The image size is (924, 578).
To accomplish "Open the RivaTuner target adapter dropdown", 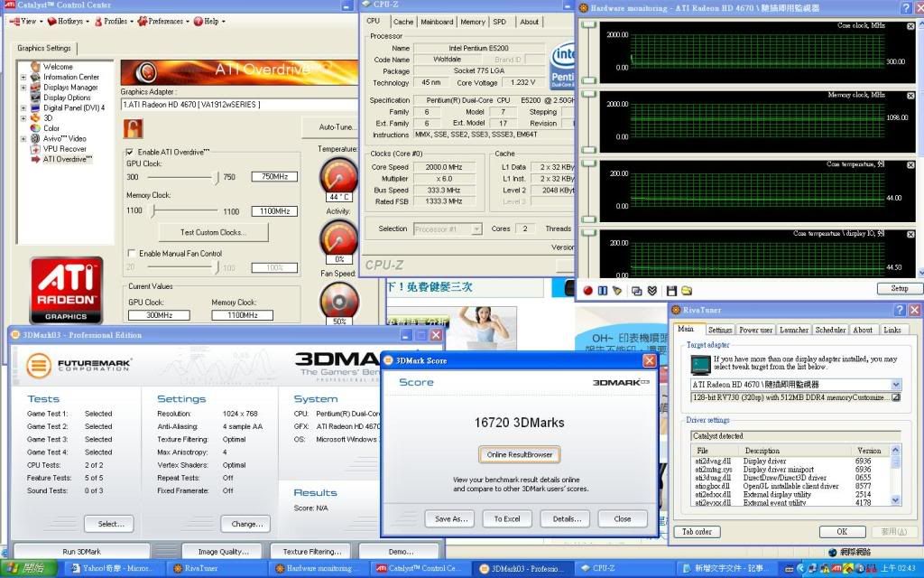I will 896,385.
